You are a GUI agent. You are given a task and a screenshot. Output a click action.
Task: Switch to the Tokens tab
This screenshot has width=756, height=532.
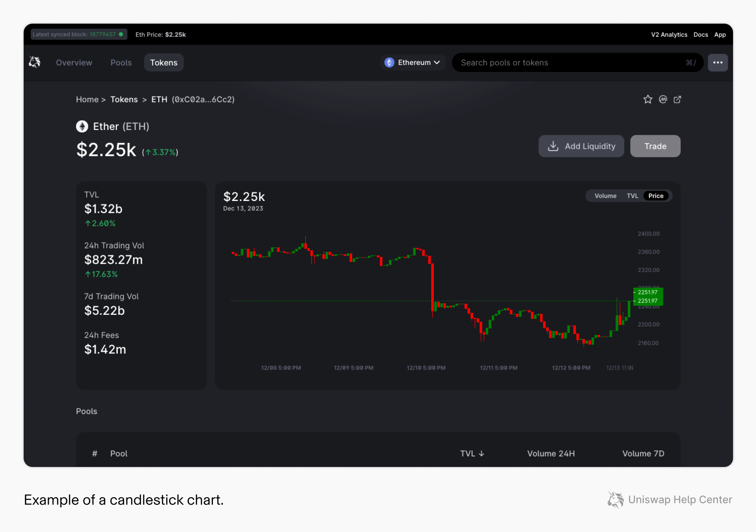pyautogui.click(x=164, y=62)
